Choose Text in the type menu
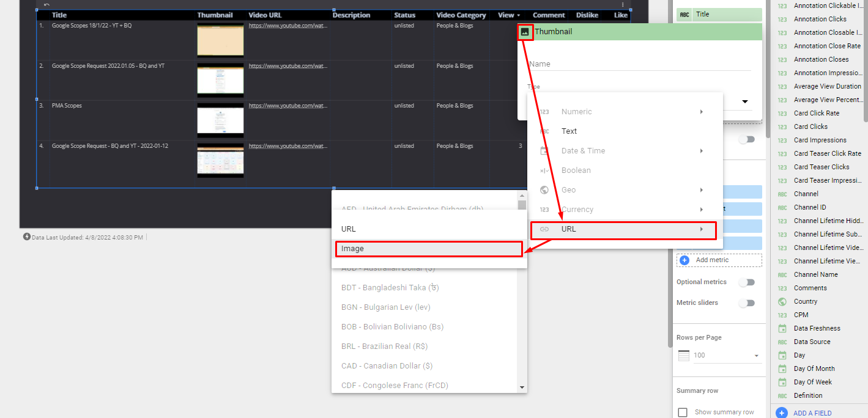The height and width of the screenshot is (418, 868). tap(569, 131)
